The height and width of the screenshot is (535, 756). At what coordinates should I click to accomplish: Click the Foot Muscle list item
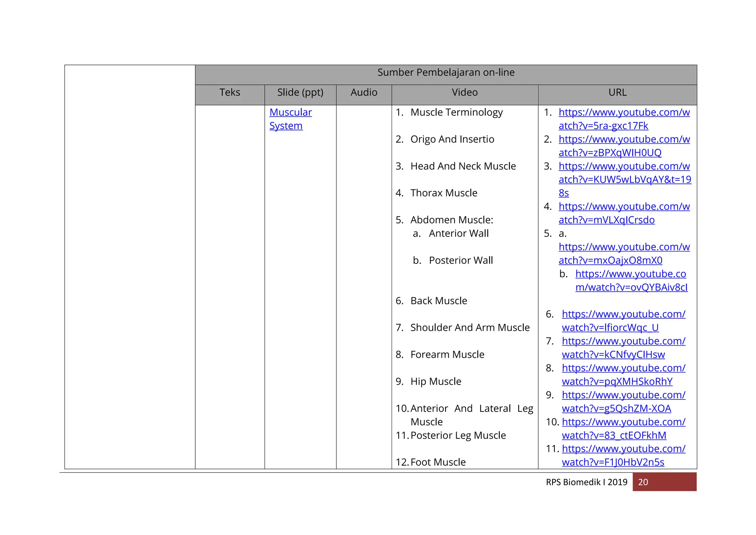tap(438, 462)
